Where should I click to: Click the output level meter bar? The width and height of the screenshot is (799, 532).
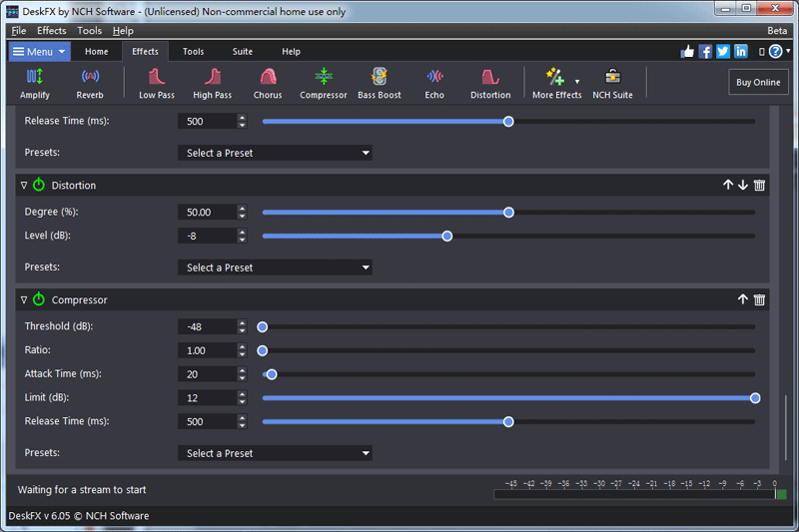639,494
